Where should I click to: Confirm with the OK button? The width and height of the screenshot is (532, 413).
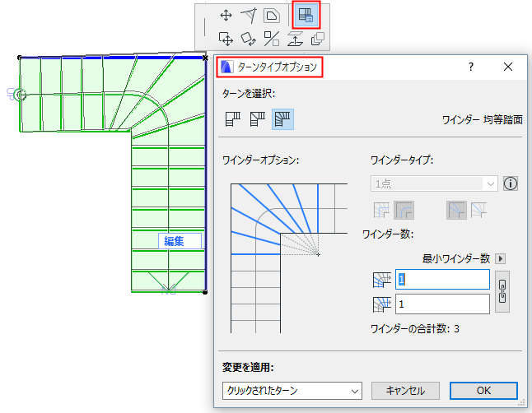483,391
